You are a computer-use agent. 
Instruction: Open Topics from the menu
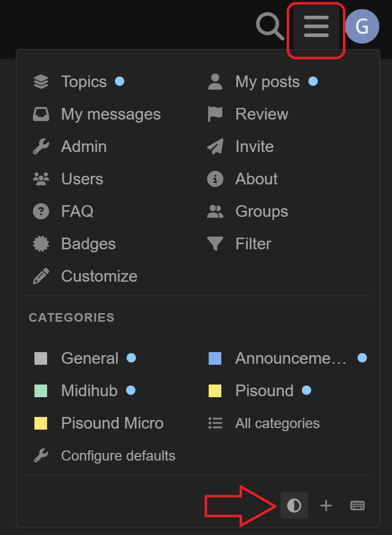pos(84,82)
